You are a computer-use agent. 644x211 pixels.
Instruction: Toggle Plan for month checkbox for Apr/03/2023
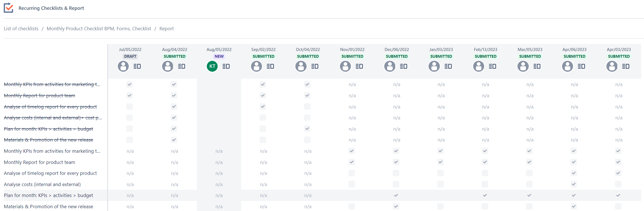[x=618, y=195]
